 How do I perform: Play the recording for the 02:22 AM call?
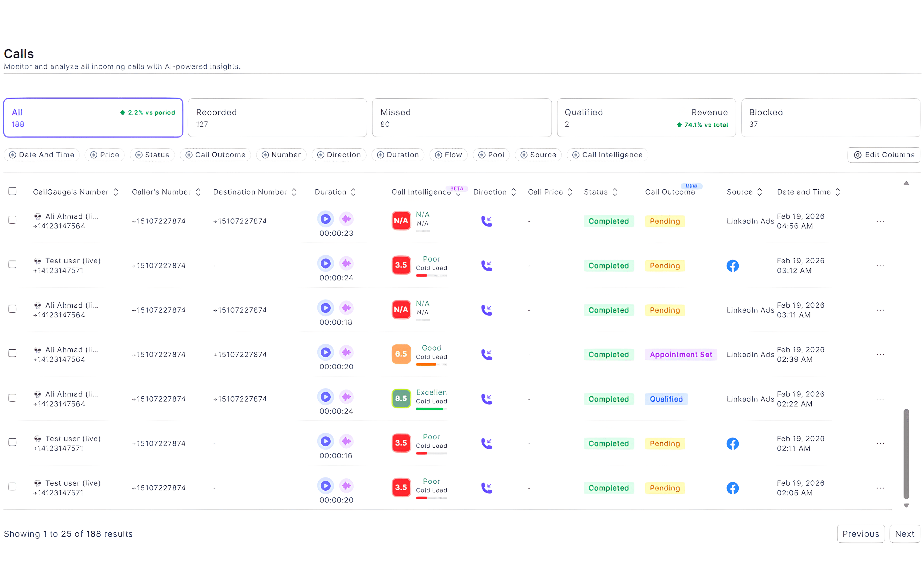pos(325,397)
